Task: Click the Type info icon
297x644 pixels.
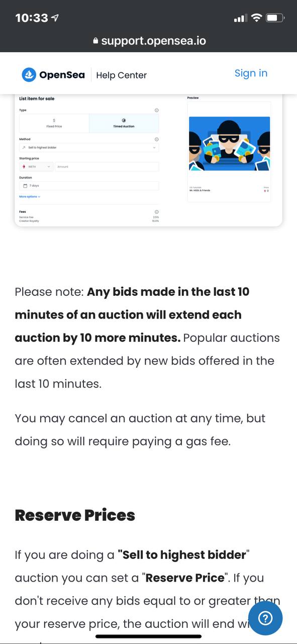Action: click(x=156, y=110)
